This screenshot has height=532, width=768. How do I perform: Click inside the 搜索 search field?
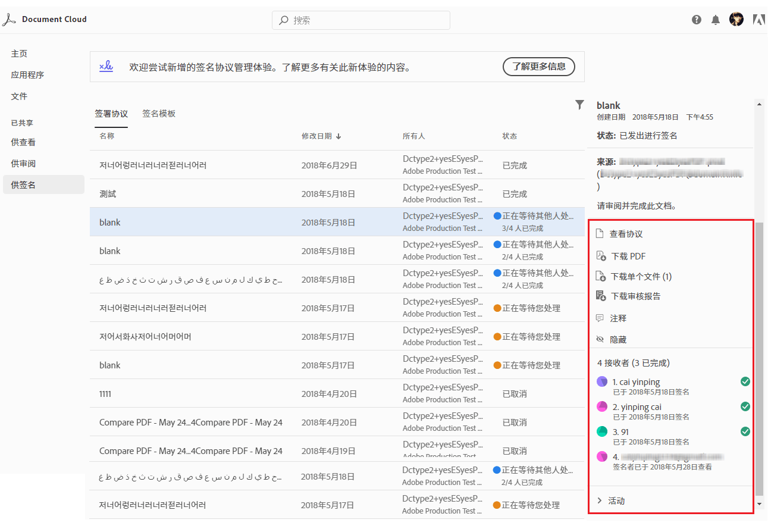(x=361, y=20)
